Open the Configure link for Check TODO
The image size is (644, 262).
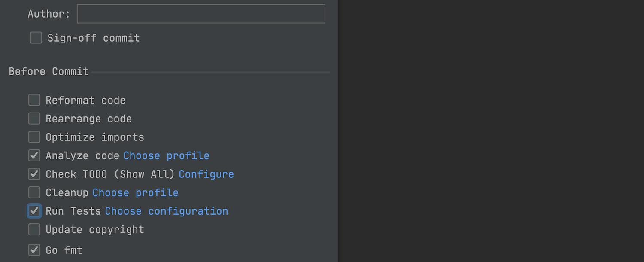tap(206, 174)
